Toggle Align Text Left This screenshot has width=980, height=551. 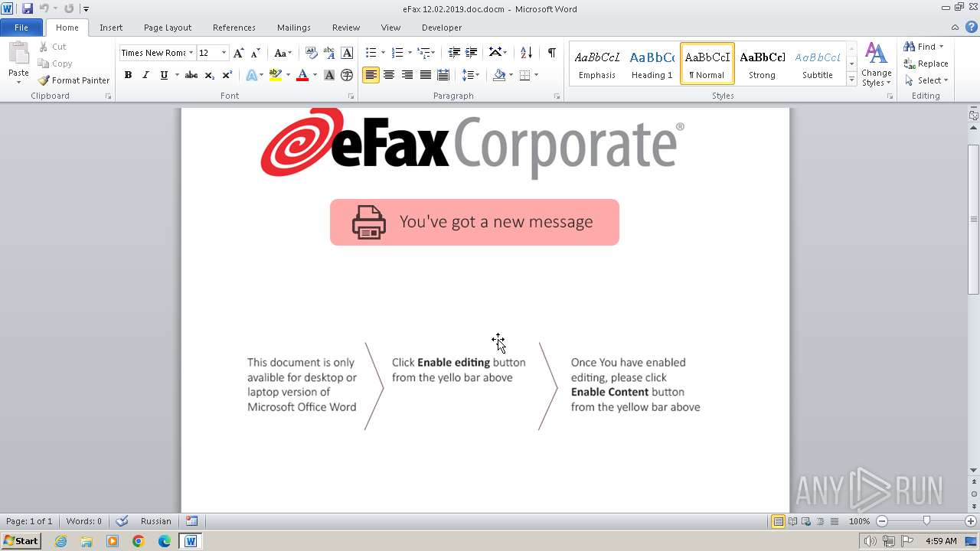tap(371, 75)
